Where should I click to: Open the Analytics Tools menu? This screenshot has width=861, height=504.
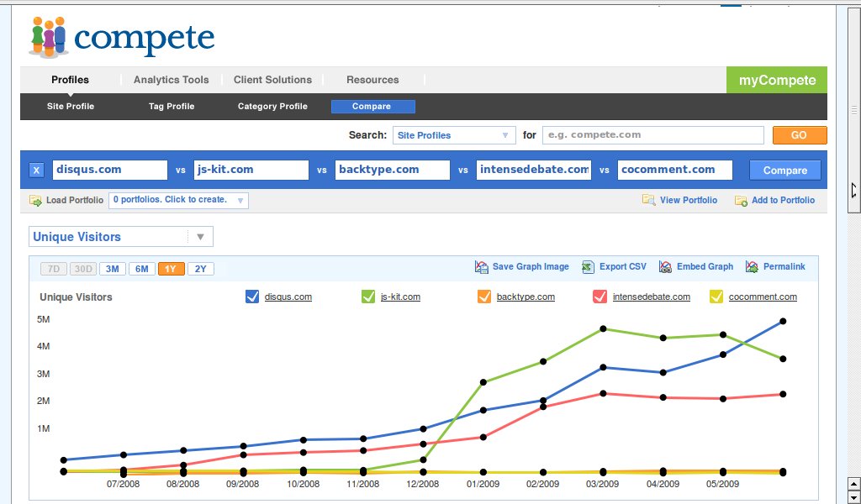[172, 80]
